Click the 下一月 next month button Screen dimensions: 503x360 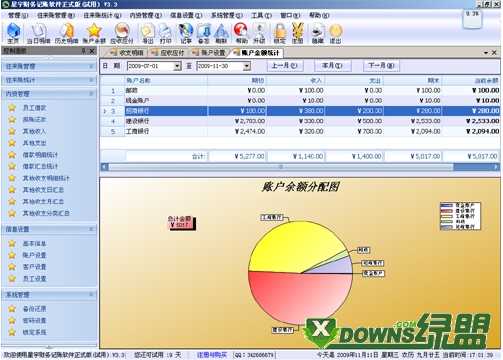381,66
